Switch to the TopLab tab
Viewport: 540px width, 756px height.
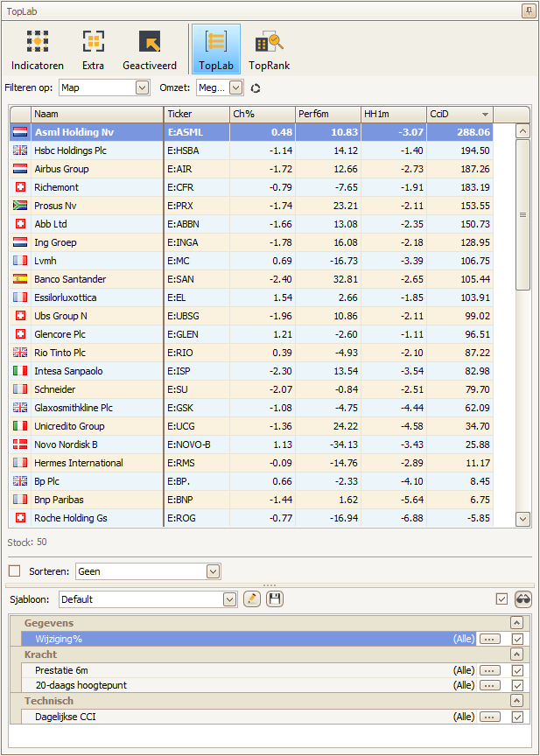point(215,49)
